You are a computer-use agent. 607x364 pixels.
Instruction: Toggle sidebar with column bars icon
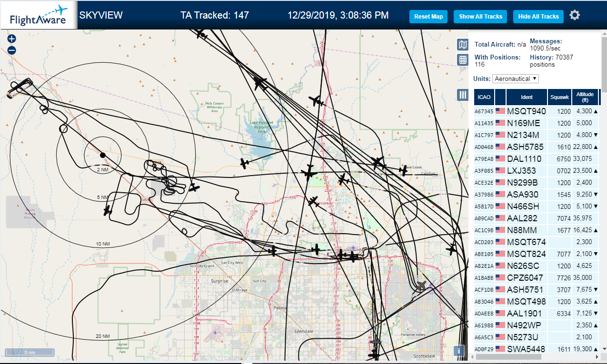(463, 95)
